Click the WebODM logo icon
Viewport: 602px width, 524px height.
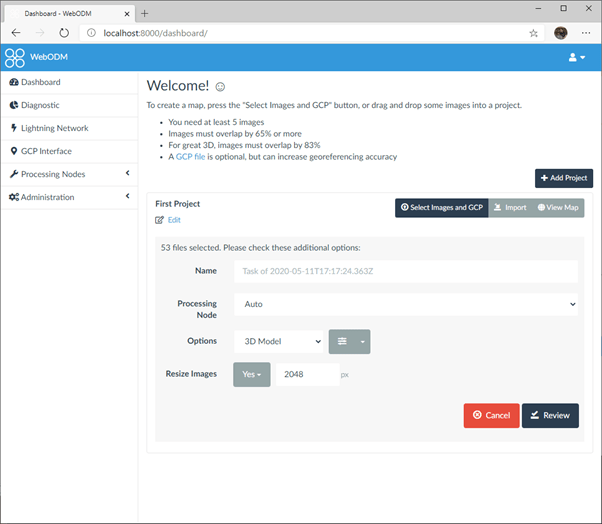pos(15,57)
